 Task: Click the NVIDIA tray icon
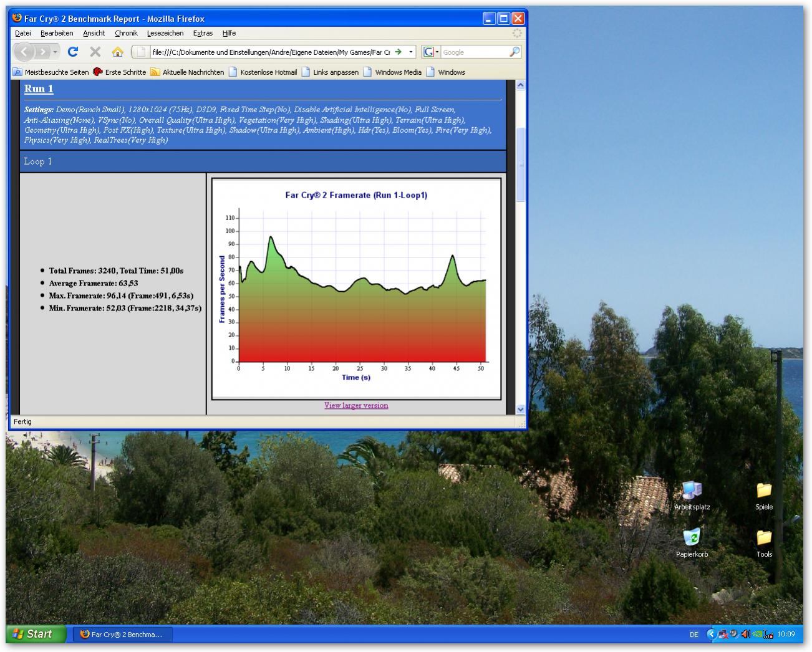[x=758, y=635]
